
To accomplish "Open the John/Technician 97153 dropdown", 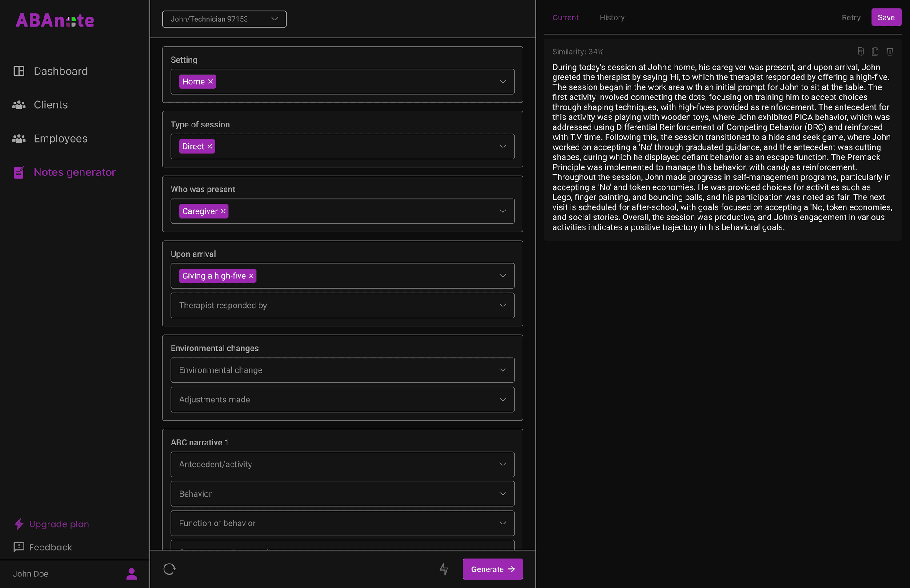I will tap(224, 19).
